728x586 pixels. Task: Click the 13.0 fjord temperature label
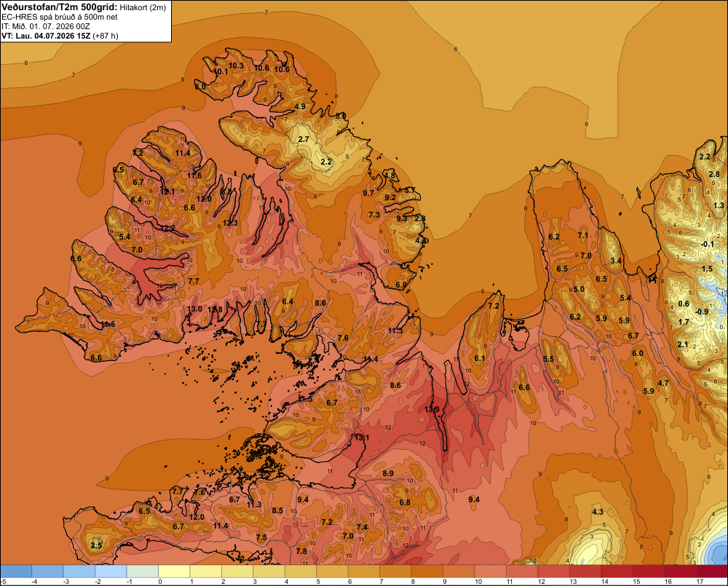pos(194,309)
